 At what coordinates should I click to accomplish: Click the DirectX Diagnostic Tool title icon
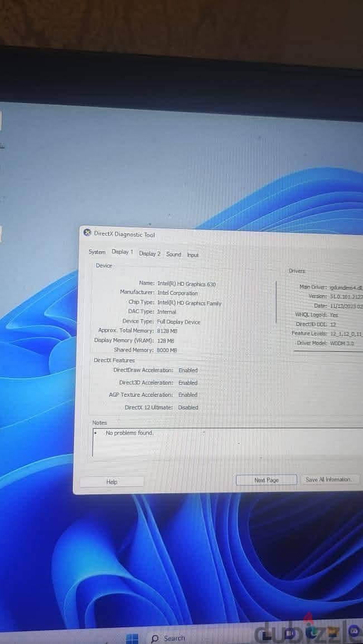click(x=87, y=233)
